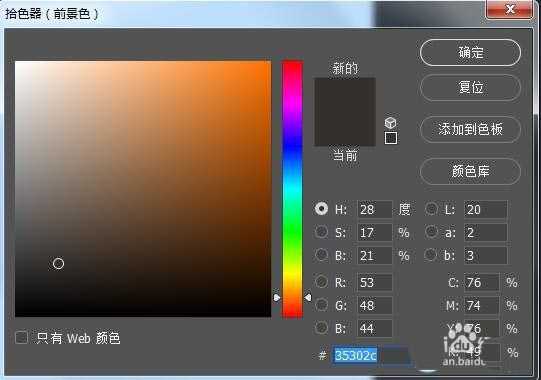Click the saturation-brightness color field gradient
The width and height of the screenshot is (541, 380).
point(143,189)
